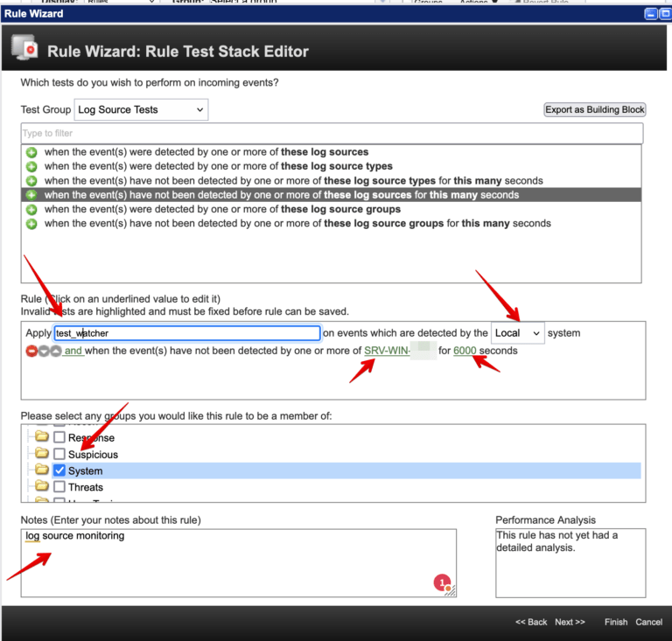
Task: Select 'log source groups for this many seconds' row
Action: pos(331,224)
